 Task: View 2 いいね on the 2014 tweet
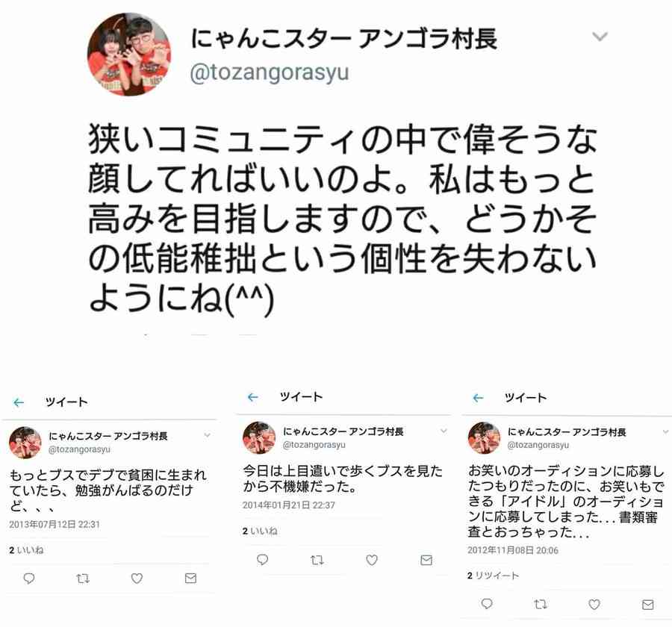click(x=260, y=531)
